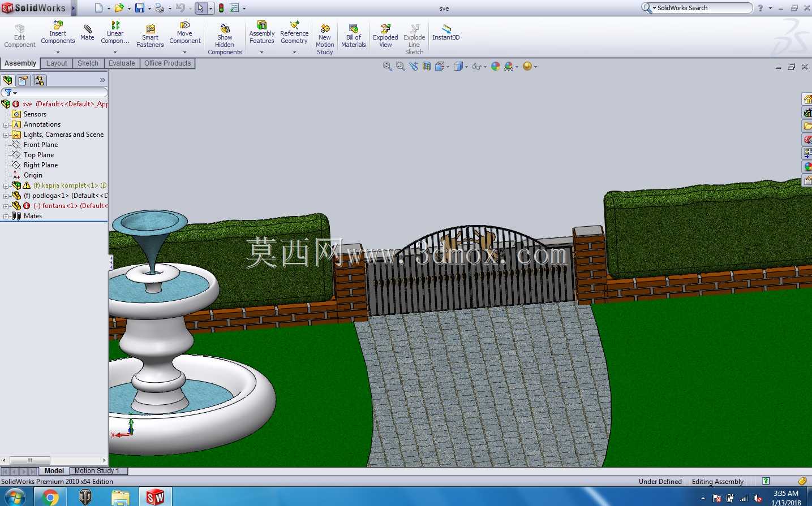This screenshot has width=812, height=506.
Task: Click the Print icon
Action: pos(160,8)
